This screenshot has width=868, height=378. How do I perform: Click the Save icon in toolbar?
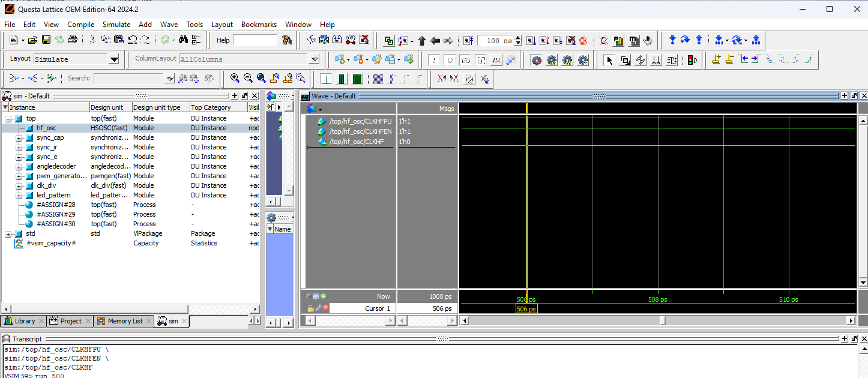pyautogui.click(x=46, y=40)
